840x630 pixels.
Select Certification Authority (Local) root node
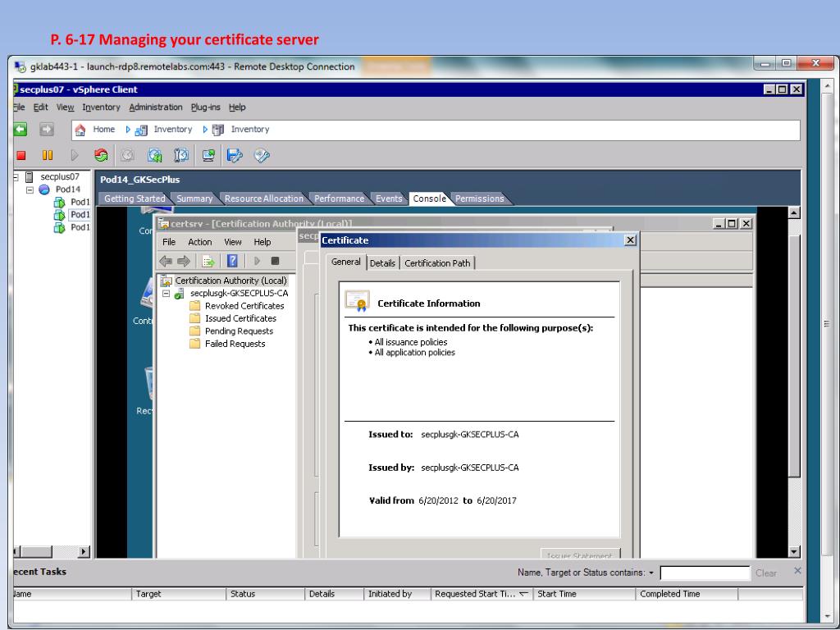click(x=231, y=281)
